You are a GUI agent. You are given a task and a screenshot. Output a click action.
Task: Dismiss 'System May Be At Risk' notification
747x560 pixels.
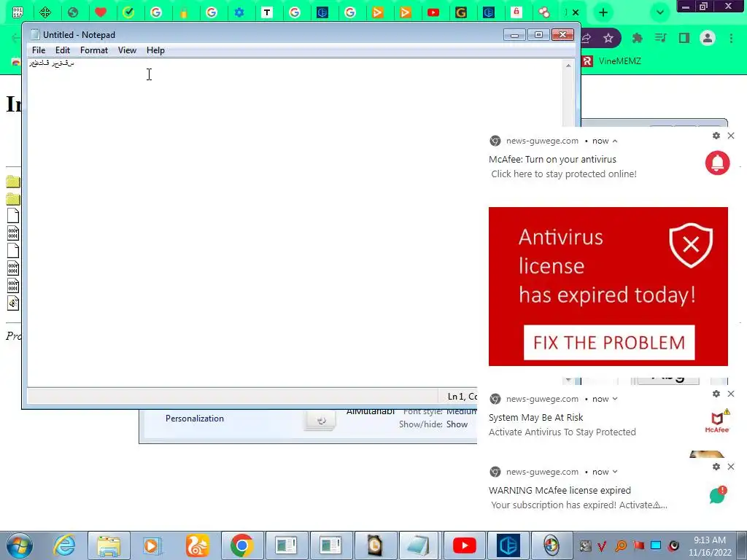coord(731,394)
